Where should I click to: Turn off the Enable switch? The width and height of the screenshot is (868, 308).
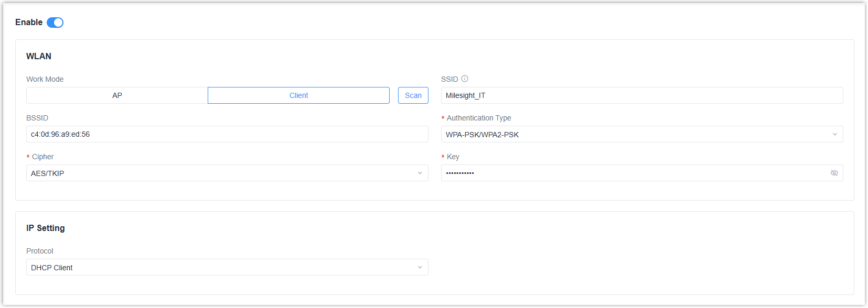pyautogui.click(x=55, y=23)
